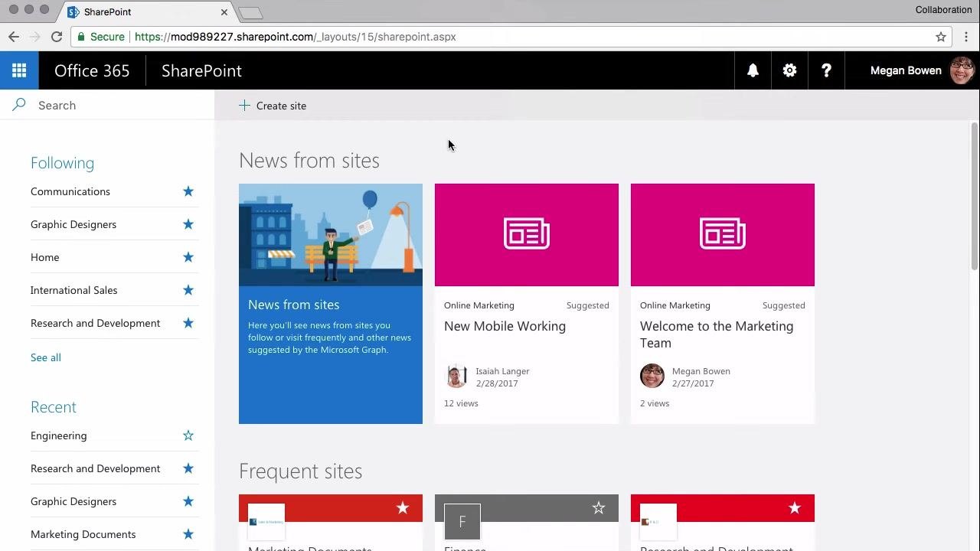This screenshot has height=551, width=980.
Task: Follow the Engineering site via its star
Action: pyautogui.click(x=188, y=435)
